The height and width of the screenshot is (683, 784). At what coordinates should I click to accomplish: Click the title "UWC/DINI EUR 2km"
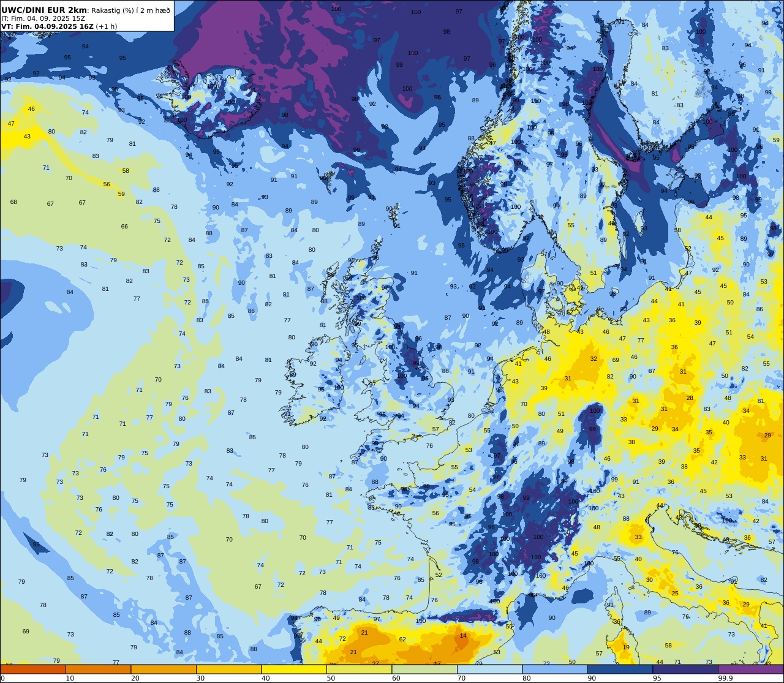44,10
